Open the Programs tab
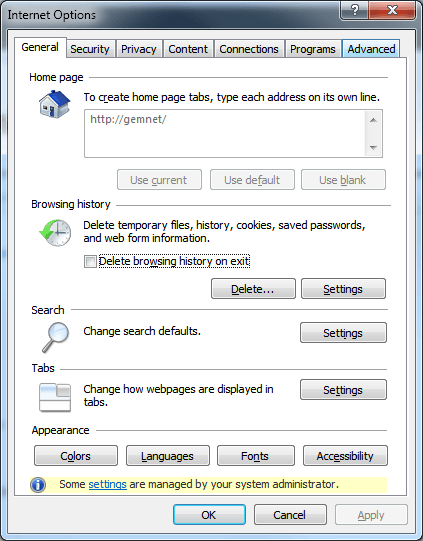Image resolution: width=423 pixels, height=541 pixels. [x=313, y=49]
